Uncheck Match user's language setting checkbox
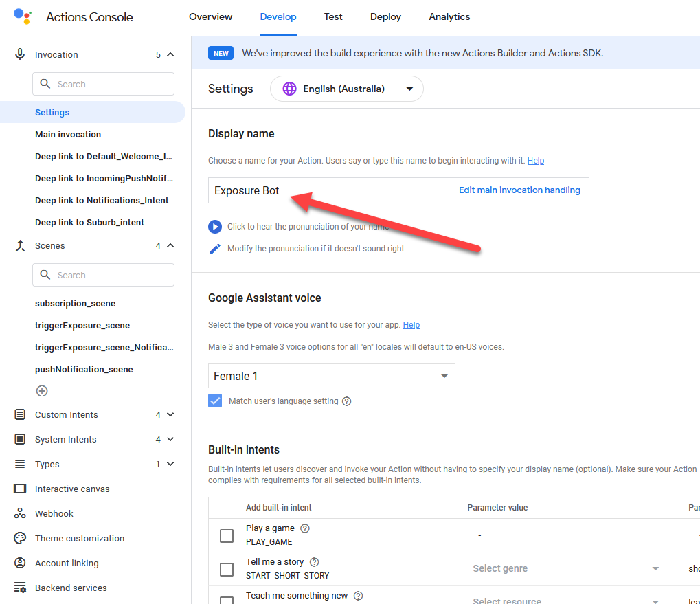This screenshot has height=604, width=700. (216, 401)
